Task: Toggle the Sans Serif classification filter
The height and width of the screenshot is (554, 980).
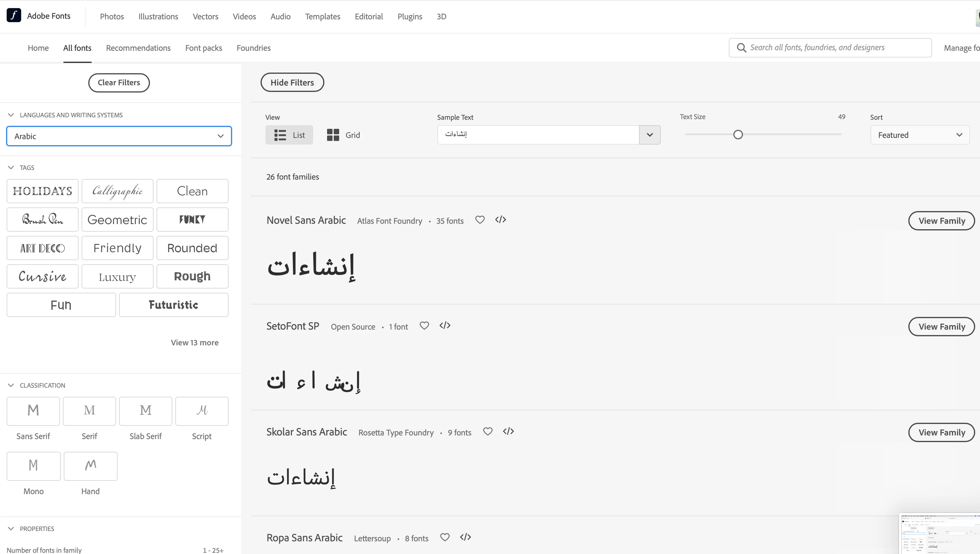Action: pyautogui.click(x=33, y=411)
